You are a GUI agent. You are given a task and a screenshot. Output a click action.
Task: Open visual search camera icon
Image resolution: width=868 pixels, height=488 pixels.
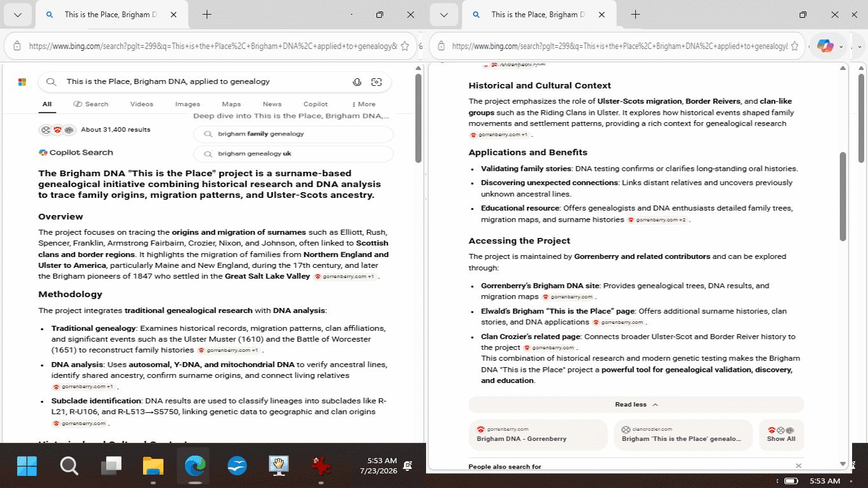376,81
